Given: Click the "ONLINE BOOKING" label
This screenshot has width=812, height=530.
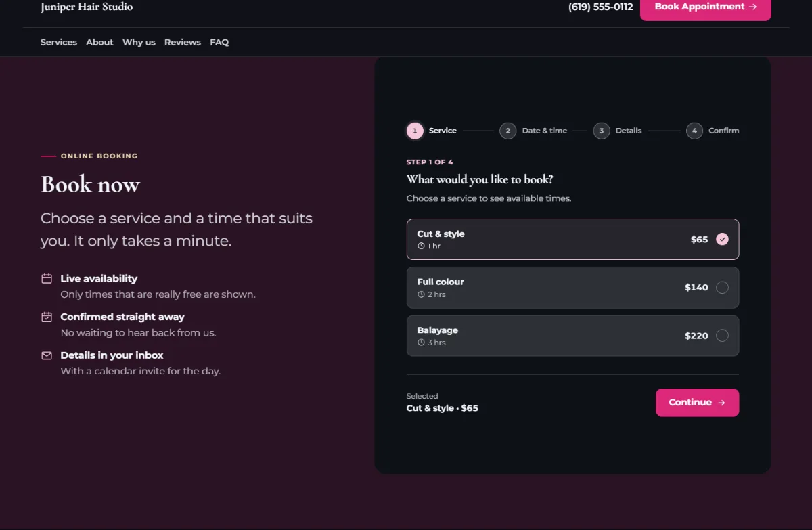Looking at the screenshot, I should point(99,156).
